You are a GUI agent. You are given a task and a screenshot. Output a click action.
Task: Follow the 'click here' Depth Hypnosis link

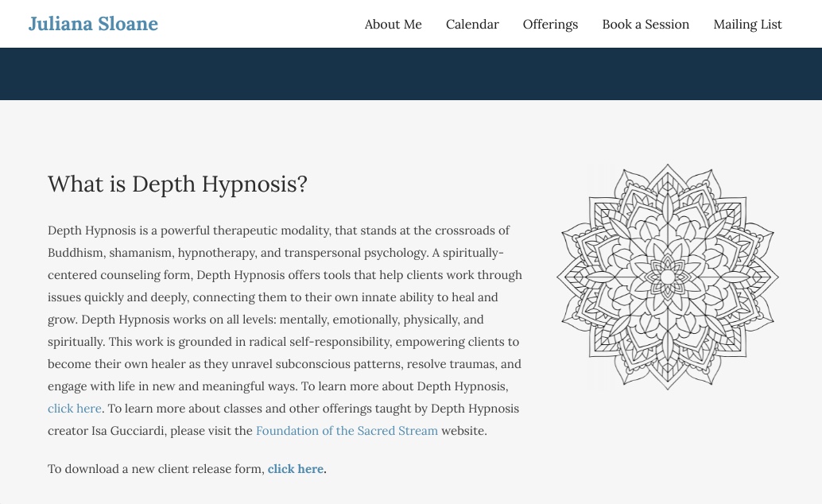point(75,409)
